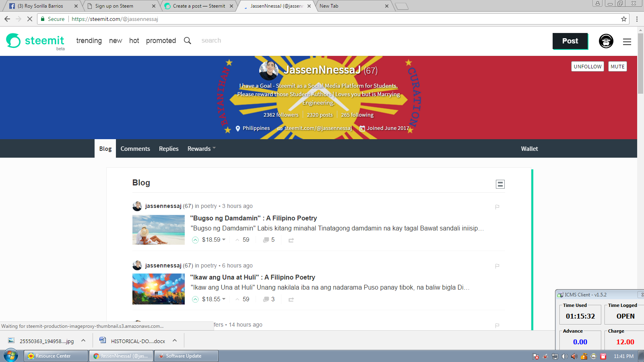This screenshot has height=362, width=644.
Task: Open Bugso ng Damdamin post title
Action: pos(254,218)
